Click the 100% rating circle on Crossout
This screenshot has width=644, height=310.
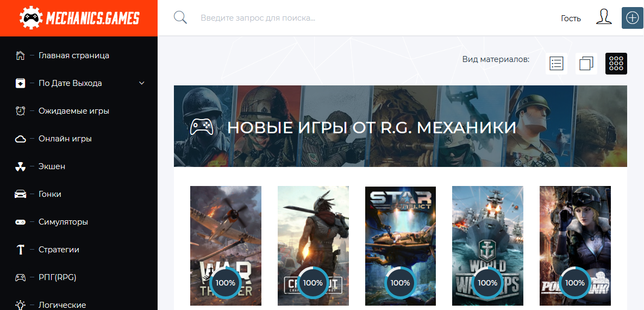click(313, 282)
